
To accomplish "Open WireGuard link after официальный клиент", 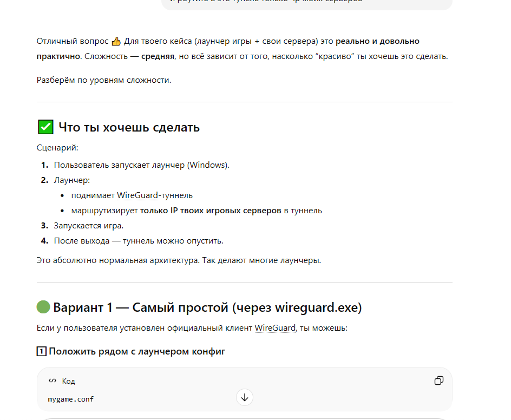I will [x=275, y=328].
